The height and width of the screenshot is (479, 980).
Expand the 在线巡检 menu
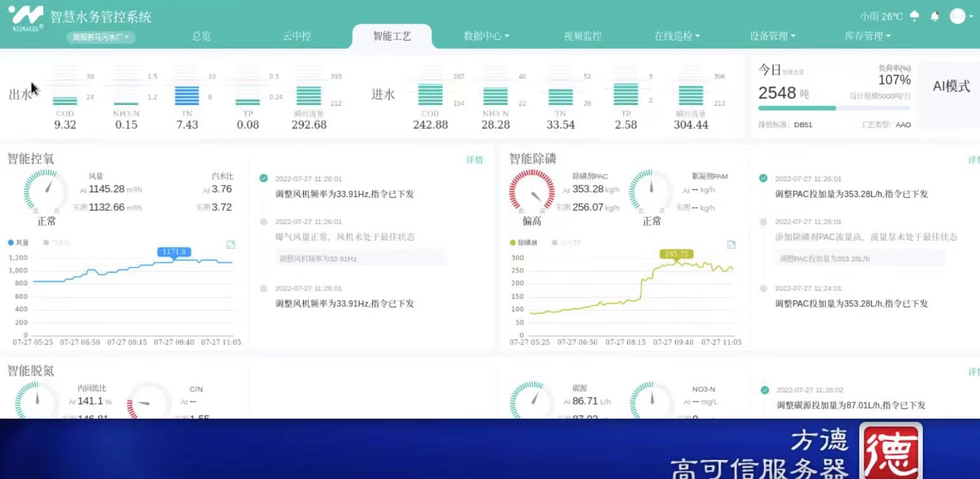coord(677,36)
